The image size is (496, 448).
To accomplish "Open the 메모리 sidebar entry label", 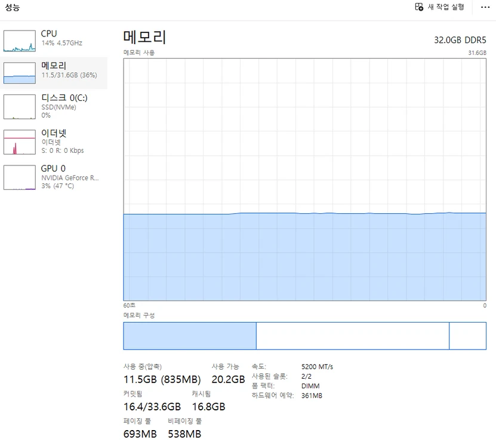I will [54, 66].
